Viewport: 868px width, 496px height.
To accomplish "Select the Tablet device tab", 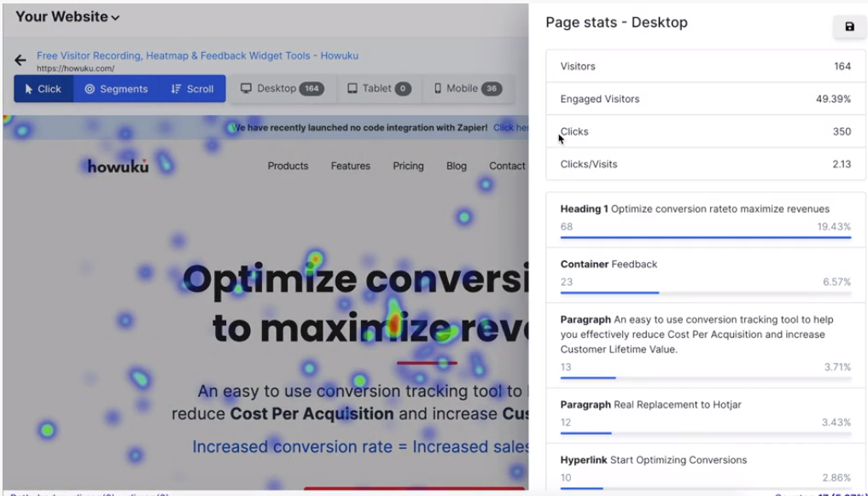I will 379,89.
